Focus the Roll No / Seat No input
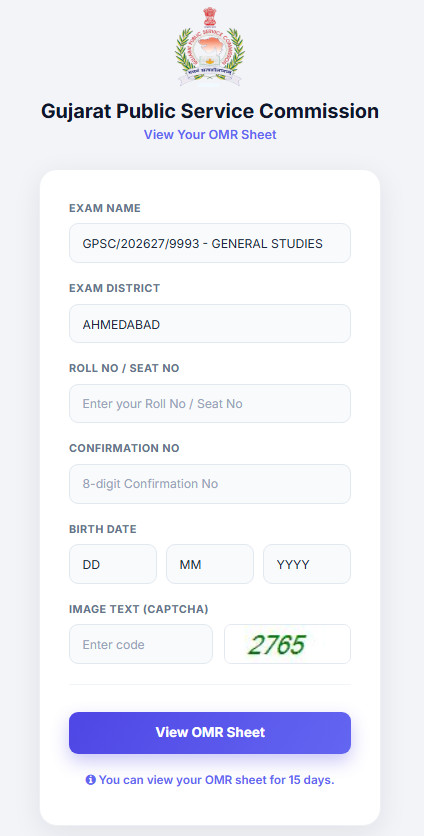424x836 pixels. [x=210, y=404]
